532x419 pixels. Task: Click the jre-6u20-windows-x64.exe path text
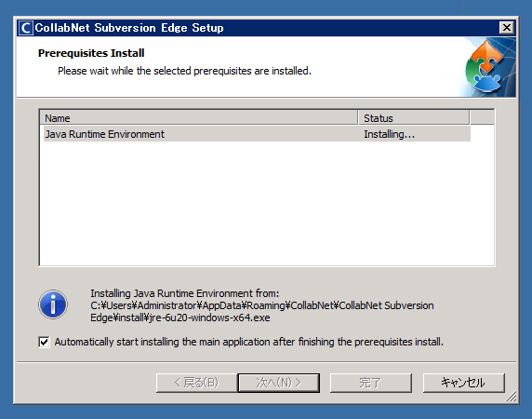(209, 318)
